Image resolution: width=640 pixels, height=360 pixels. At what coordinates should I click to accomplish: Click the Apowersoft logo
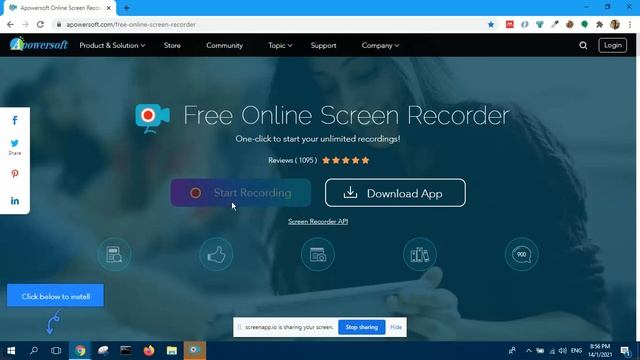click(x=39, y=44)
